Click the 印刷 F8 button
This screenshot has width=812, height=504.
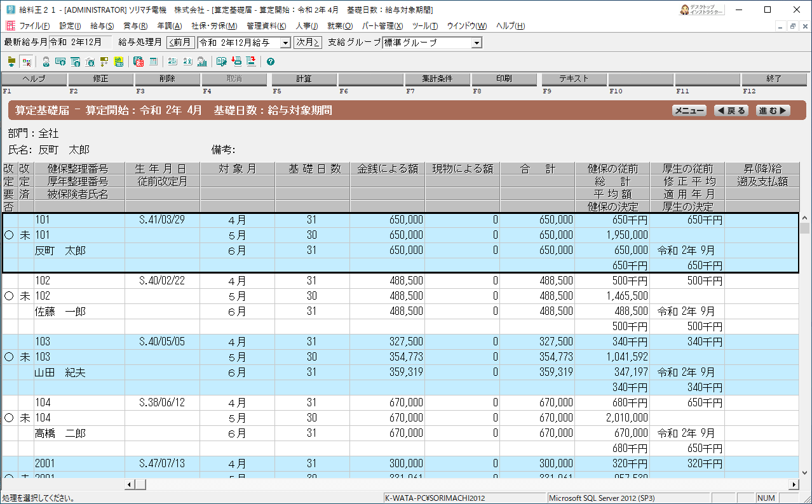[x=504, y=79]
